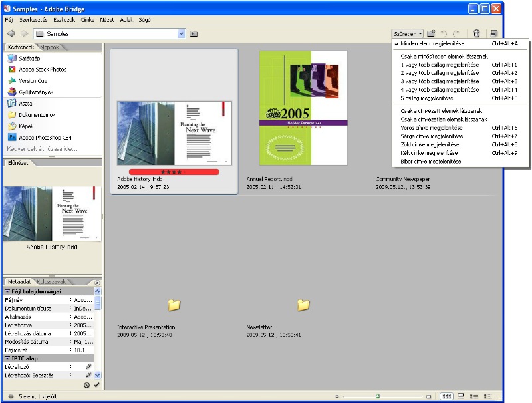532x403 pixels.
Task: Select the Előnézet tab
Action: pyautogui.click(x=18, y=163)
